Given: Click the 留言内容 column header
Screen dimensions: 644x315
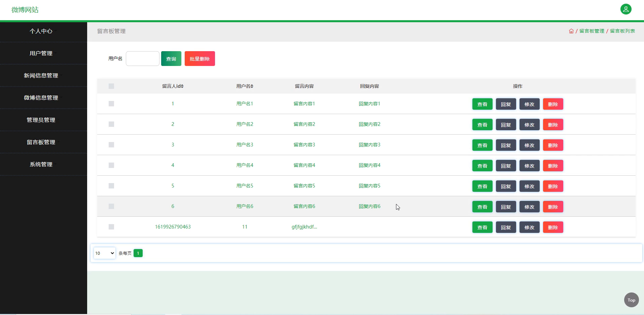Looking at the screenshot, I should pyautogui.click(x=305, y=86).
